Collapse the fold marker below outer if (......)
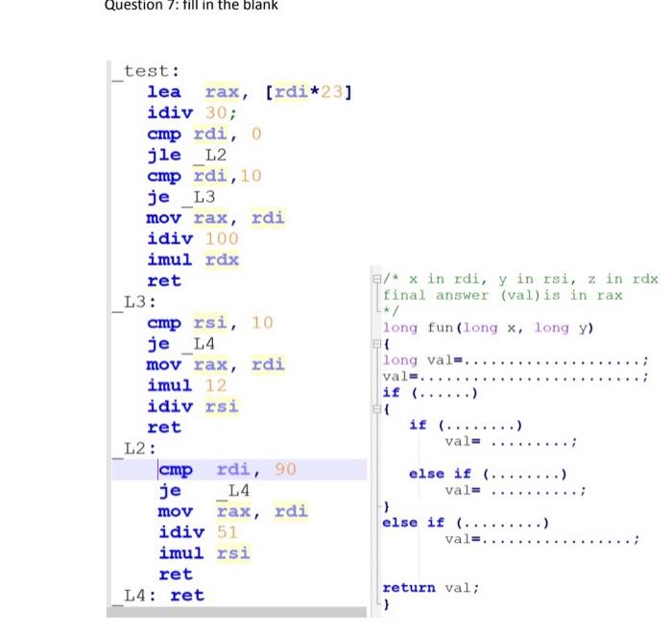This screenshot has height=636, width=672. tap(376, 409)
